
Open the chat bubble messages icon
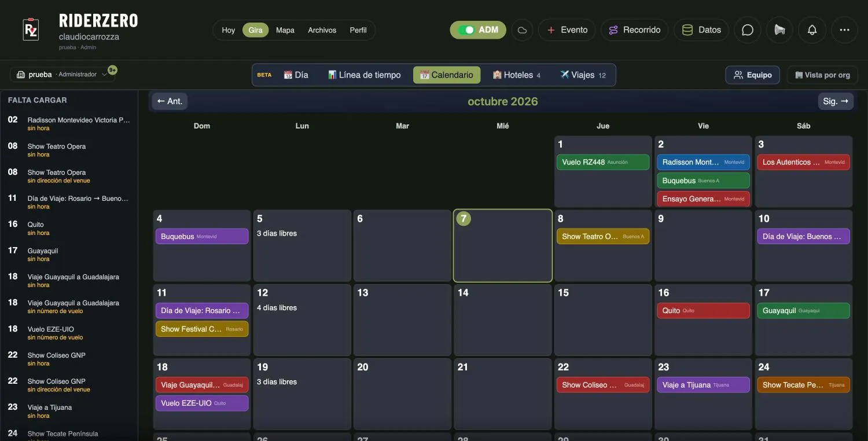click(748, 30)
